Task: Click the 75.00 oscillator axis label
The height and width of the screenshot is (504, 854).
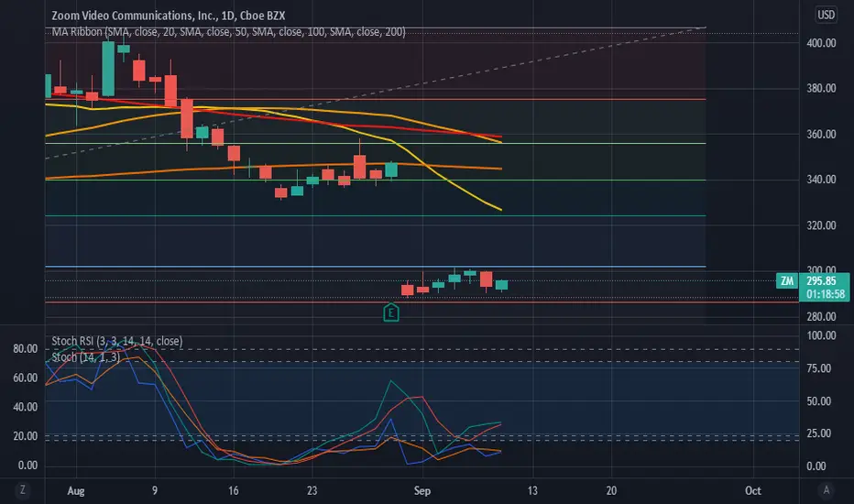Action: (819, 369)
